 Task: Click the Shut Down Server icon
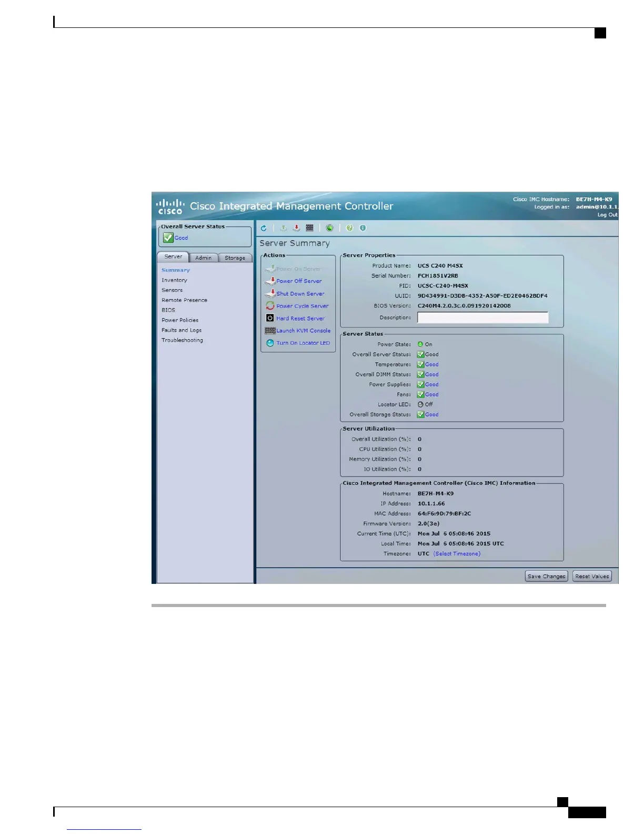pyautogui.click(x=270, y=293)
